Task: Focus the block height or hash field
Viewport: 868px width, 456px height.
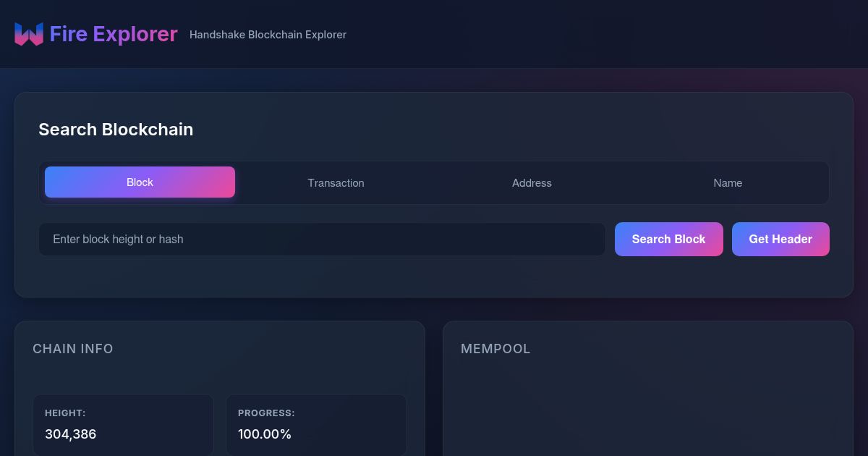Action: tap(322, 239)
